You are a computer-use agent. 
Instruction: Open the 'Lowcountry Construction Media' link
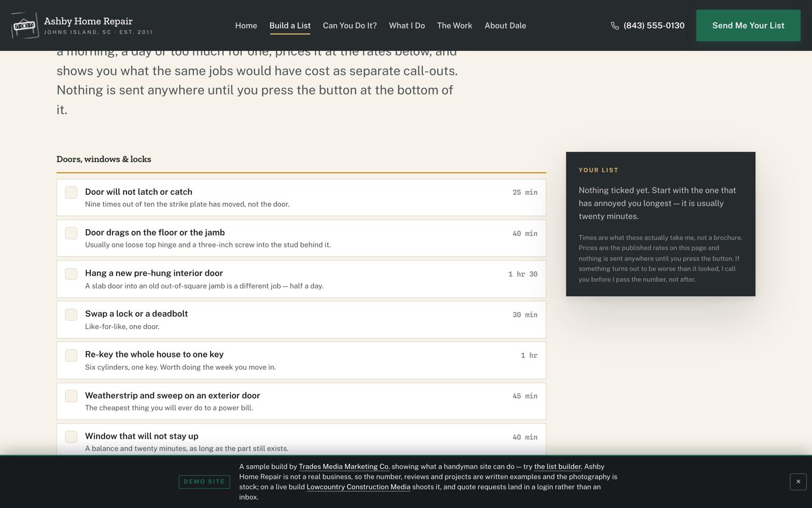[x=358, y=487]
